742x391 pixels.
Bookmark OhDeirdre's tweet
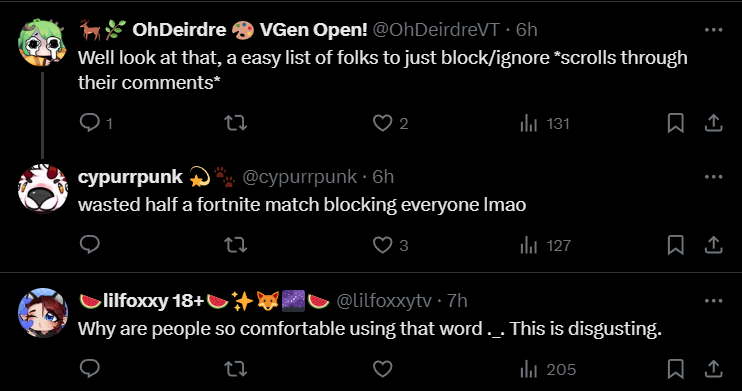(x=675, y=123)
